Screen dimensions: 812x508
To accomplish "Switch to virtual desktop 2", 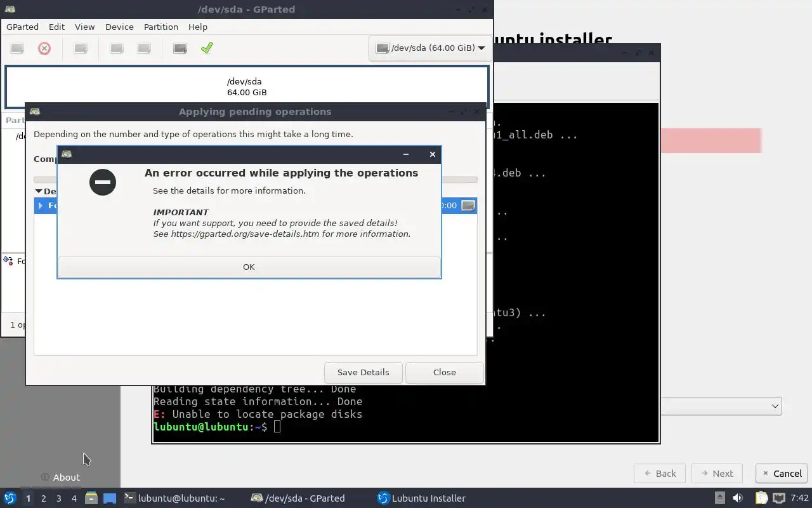I will point(43,498).
